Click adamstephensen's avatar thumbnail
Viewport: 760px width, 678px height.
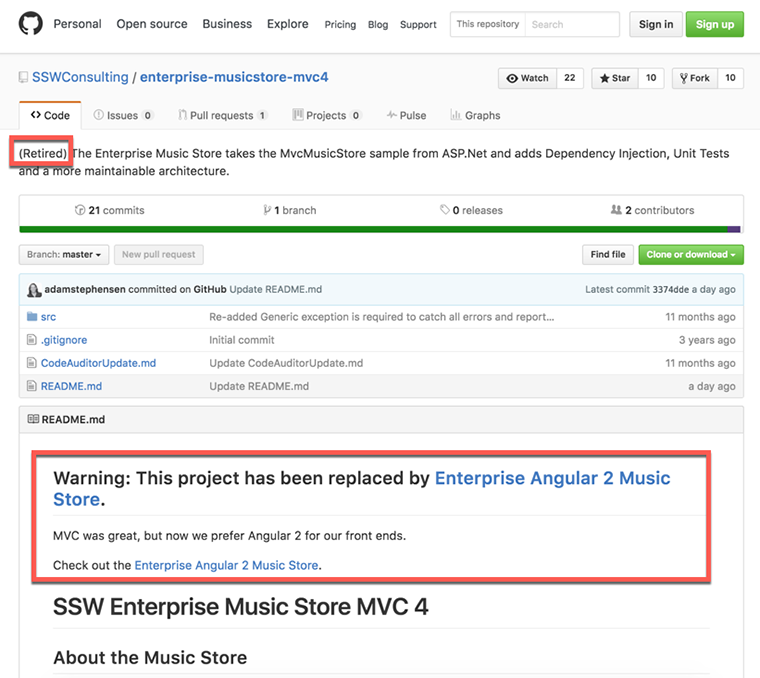pos(34,290)
